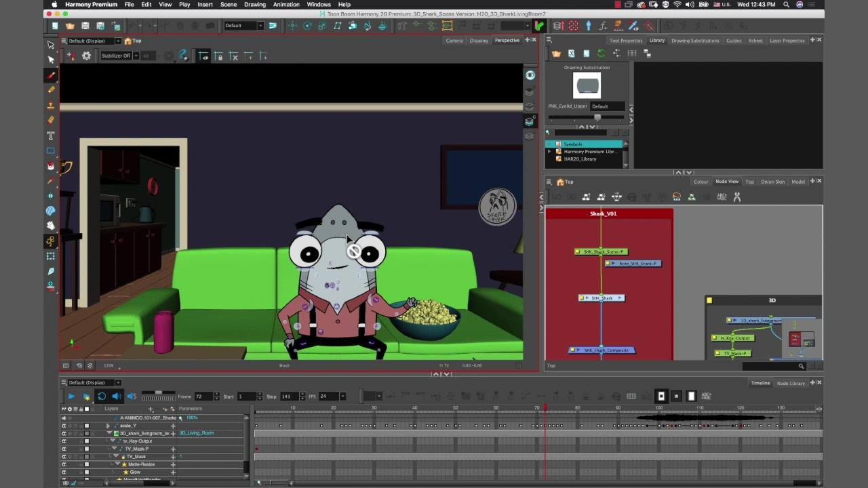Open the Animation menu
Image resolution: width=868 pixels, height=488 pixels.
click(286, 5)
